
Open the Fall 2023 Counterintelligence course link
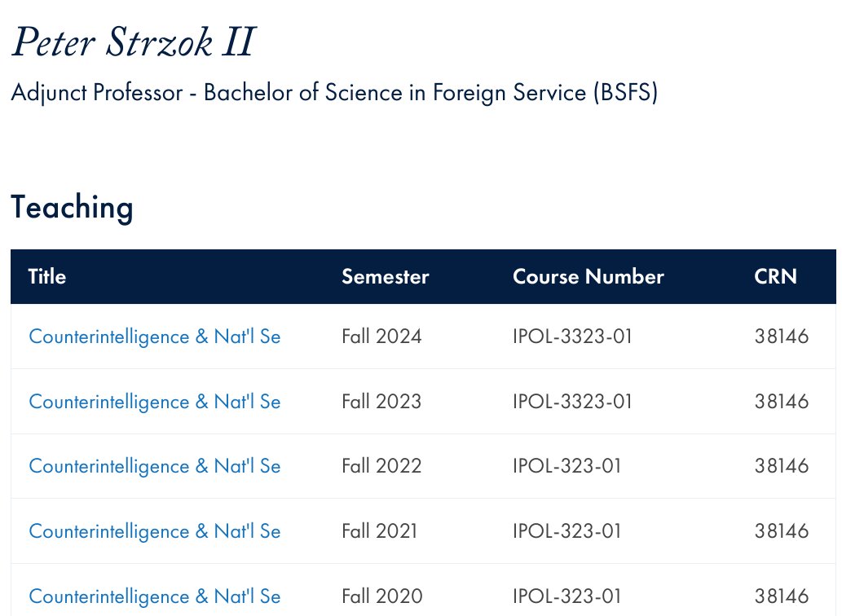point(155,402)
